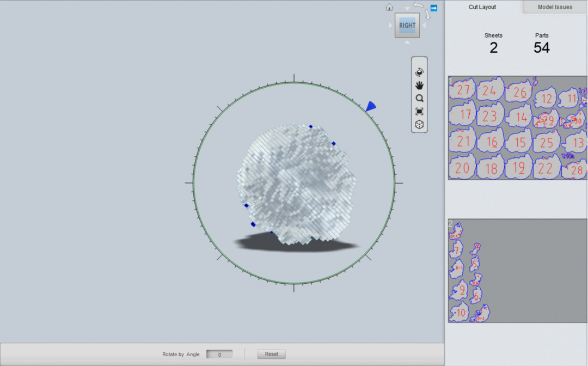
Task: Collapse the side panel with blue arrow
Action: click(434, 8)
